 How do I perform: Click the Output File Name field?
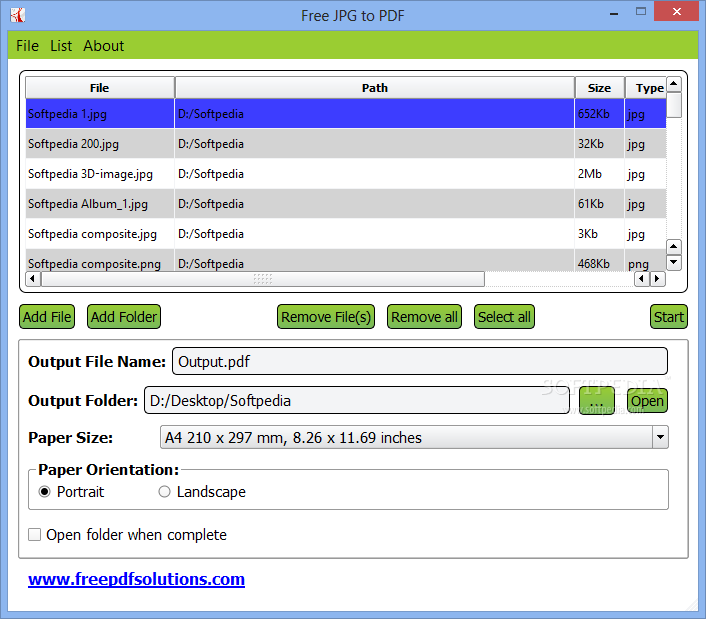420,361
